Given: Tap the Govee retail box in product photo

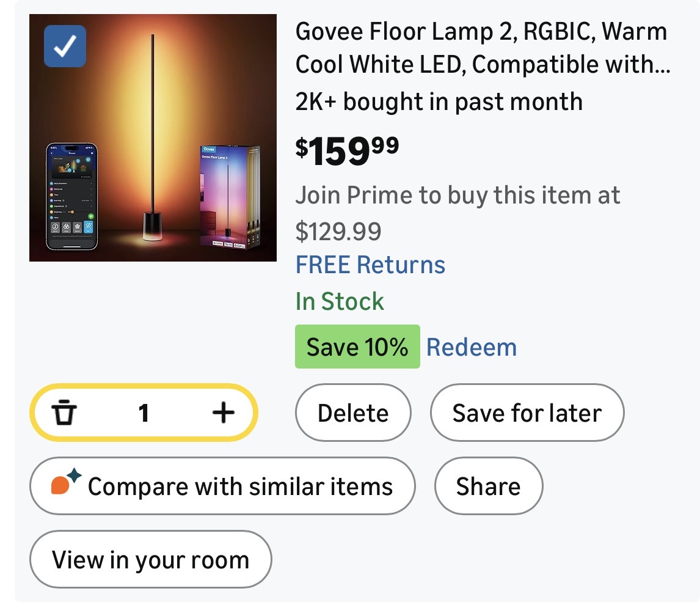Looking at the screenshot, I should pos(230,196).
